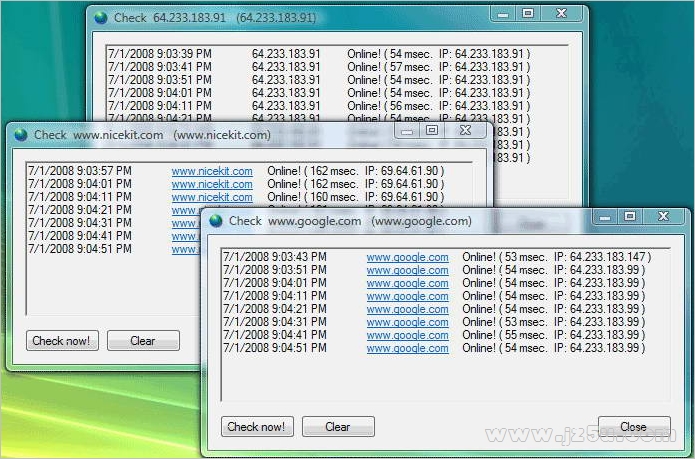The width and height of the screenshot is (695, 459).
Task: Open www.google.com link in 9:03:51 PM row
Action: 407,270
